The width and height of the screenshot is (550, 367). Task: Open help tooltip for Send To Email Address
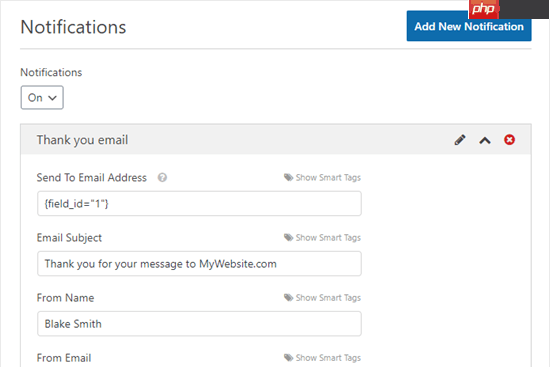point(162,178)
